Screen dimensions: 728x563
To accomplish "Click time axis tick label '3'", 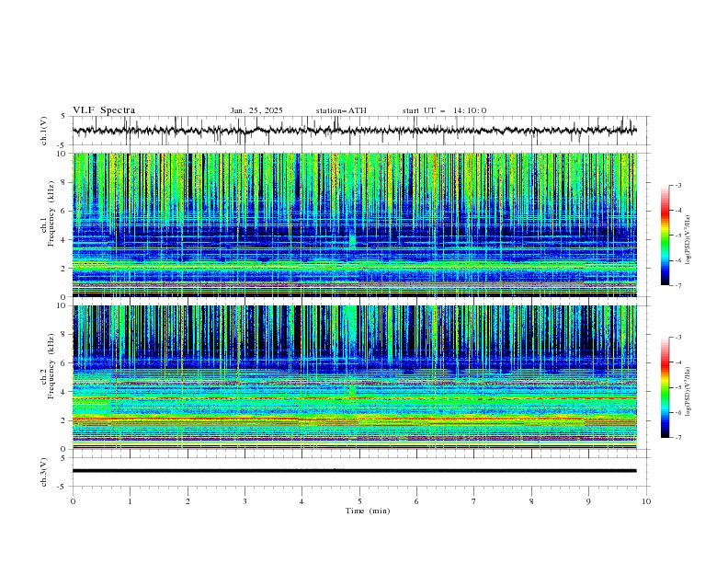I will click(x=245, y=501).
